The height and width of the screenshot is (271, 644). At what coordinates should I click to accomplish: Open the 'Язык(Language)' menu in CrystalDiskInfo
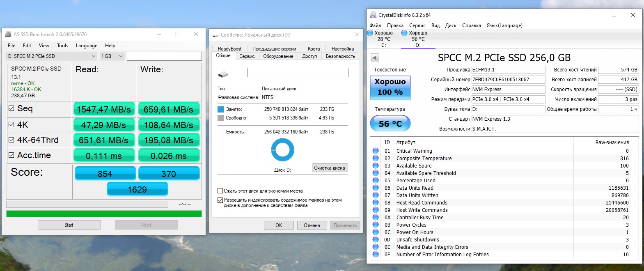pos(504,25)
